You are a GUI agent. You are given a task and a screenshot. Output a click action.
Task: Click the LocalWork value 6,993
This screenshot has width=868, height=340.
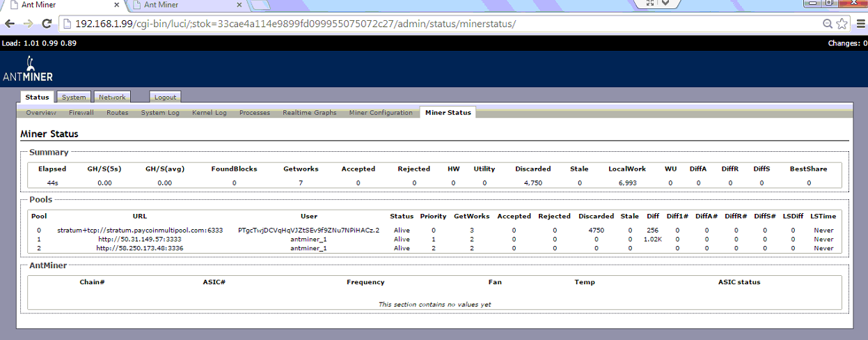(626, 183)
